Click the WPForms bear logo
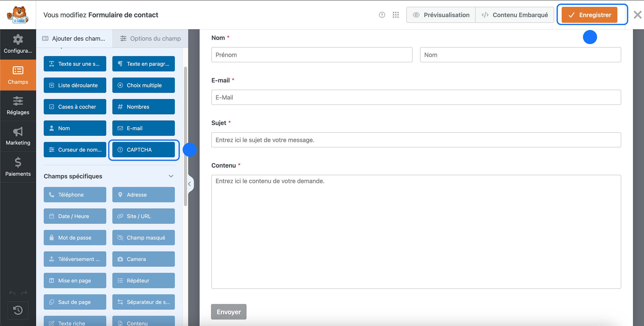Screen dimensions: 644x326 (17, 14)
